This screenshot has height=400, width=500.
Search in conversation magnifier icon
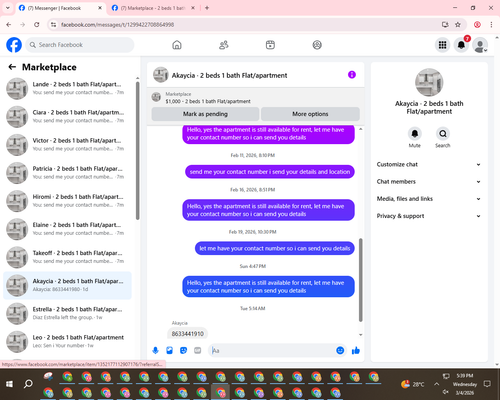click(x=443, y=134)
